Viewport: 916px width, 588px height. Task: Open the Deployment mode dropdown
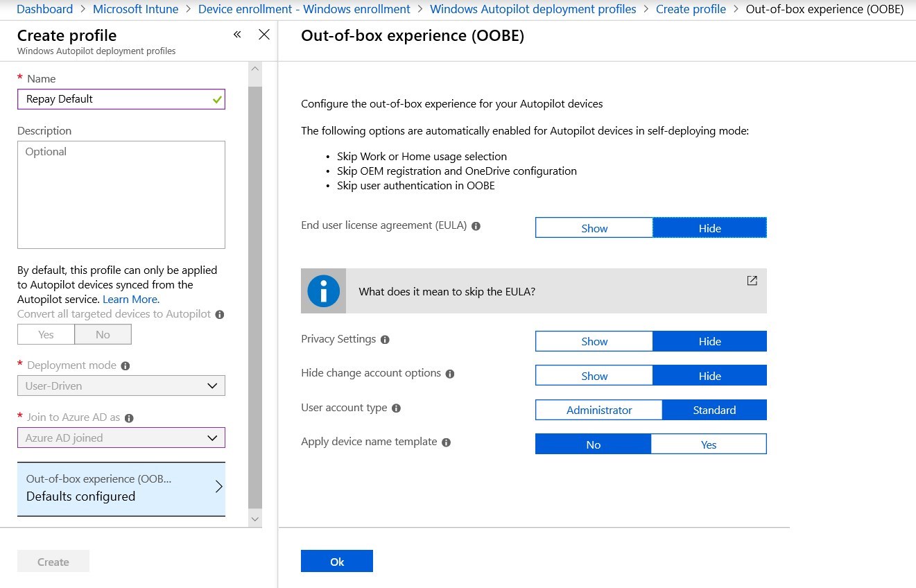click(x=121, y=386)
